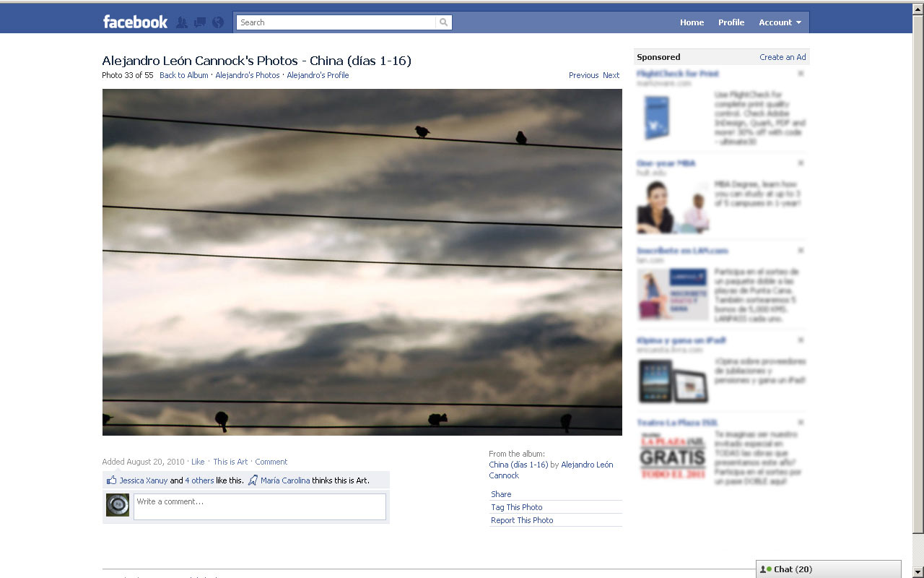This screenshot has width=924, height=578.
Task: Like this photo
Action: click(x=198, y=462)
